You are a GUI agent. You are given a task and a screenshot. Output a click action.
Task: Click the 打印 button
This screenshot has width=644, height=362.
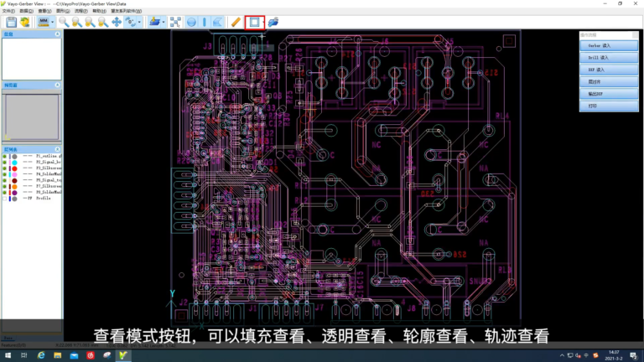[609, 106]
